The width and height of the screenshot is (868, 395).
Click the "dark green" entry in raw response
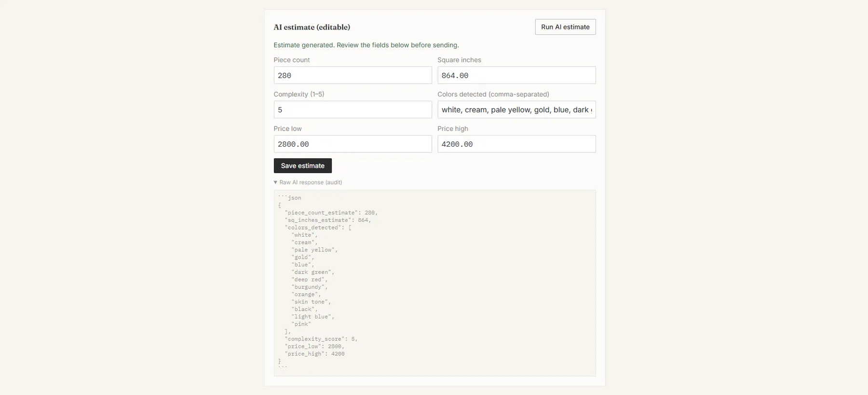[x=313, y=272]
